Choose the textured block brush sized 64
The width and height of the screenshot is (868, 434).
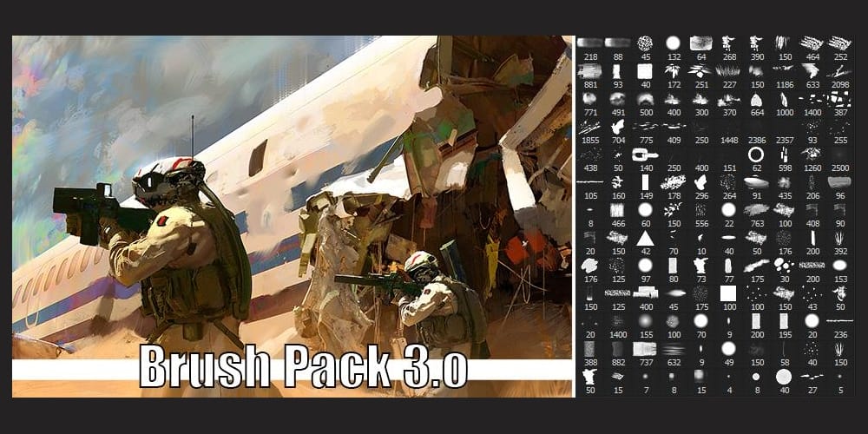point(700,43)
